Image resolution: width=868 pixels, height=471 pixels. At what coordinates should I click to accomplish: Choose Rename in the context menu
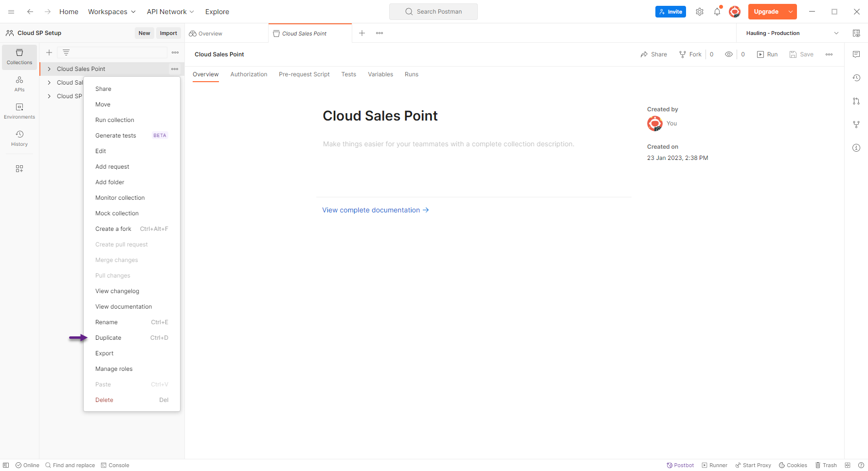pyautogui.click(x=132, y=322)
